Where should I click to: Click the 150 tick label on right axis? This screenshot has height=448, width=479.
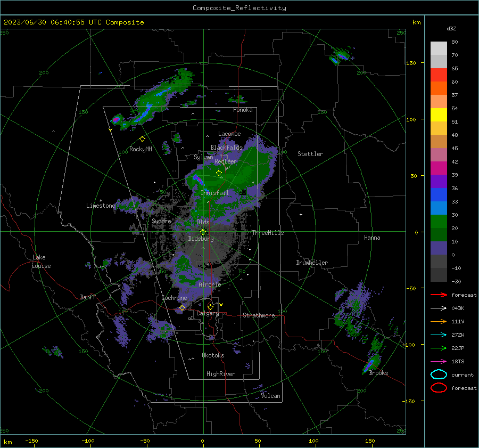coord(411,63)
